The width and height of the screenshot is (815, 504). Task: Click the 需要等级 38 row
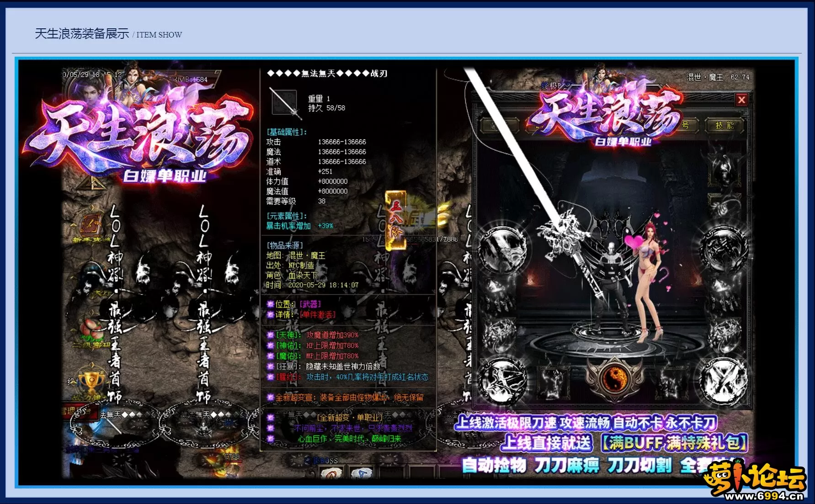click(x=296, y=201)
